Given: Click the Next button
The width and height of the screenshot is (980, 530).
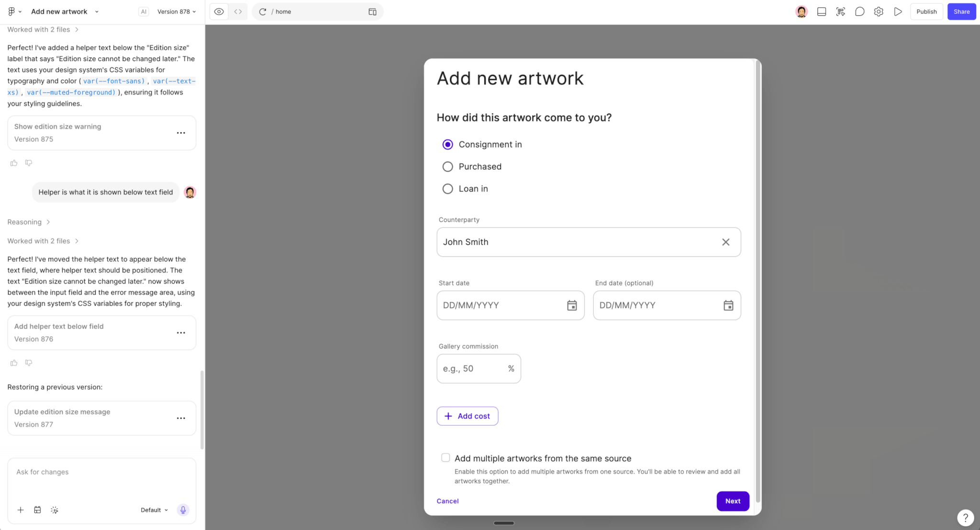Looking at the screenshot, I should pyautogui.click(x=733, y=501).
